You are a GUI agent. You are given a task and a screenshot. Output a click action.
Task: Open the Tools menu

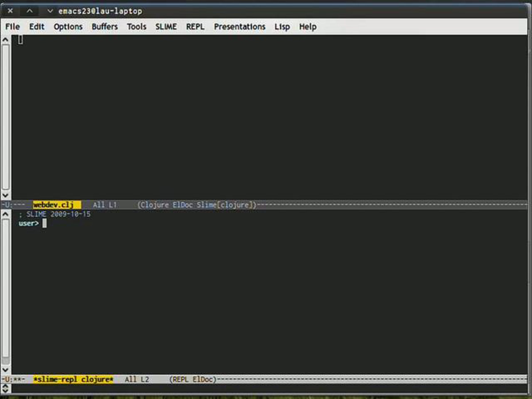coord(137,26)
